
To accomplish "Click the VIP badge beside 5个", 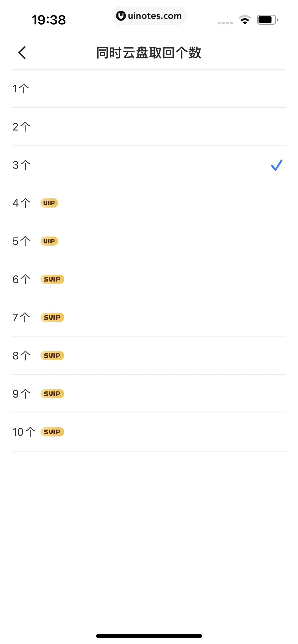I will [x=49, y=241].
